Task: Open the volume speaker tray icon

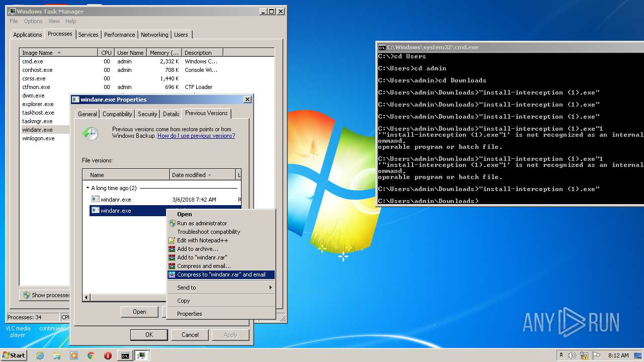Action: pos(572,355)
